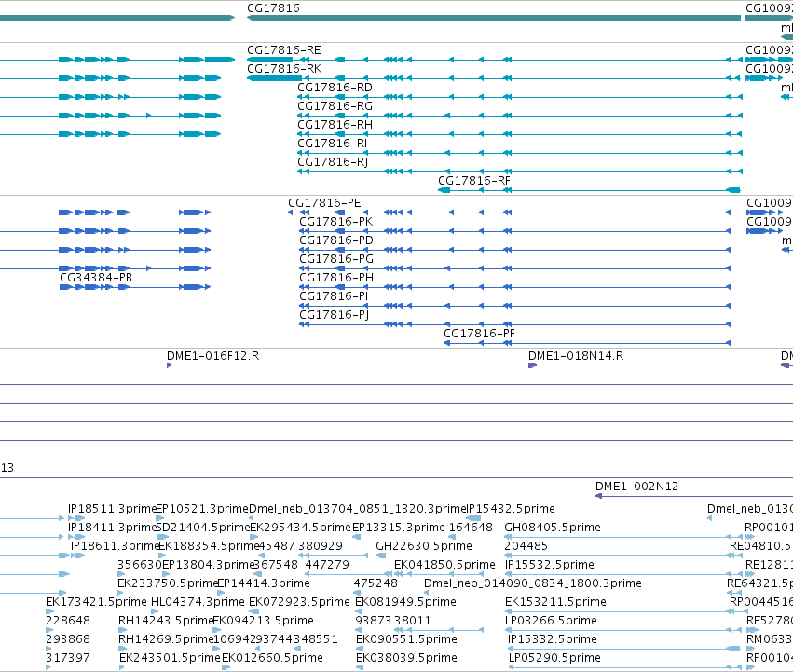
Task: Open the CG17816-PD protein label
Action: point(335,240)
